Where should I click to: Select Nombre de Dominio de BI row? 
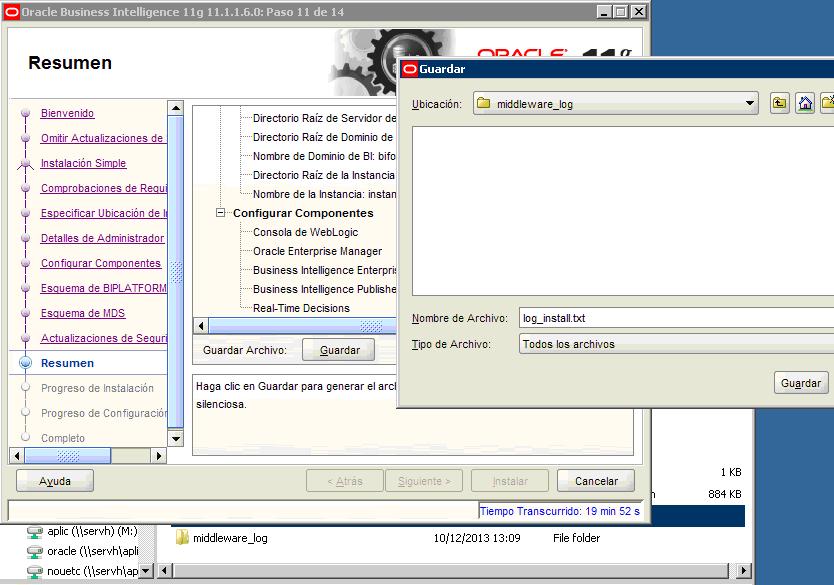pos(324,156)
